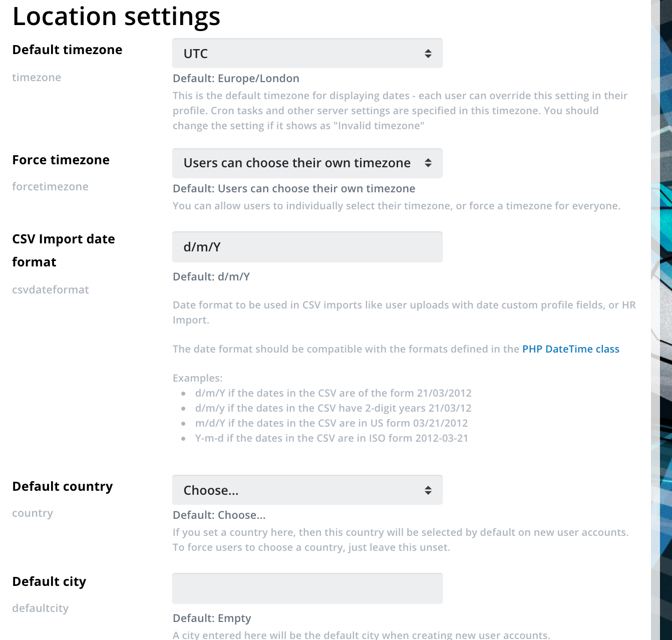
Task: Click the 'defaultcity' setting name text
Action: click(x=40, y=608)
